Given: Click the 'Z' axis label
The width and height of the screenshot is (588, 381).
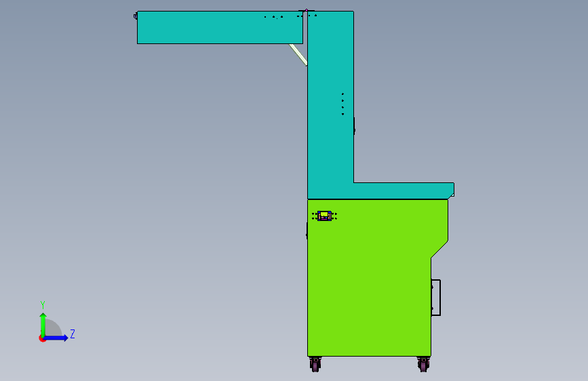Looking at the screenshot, I should click(73, 334).
